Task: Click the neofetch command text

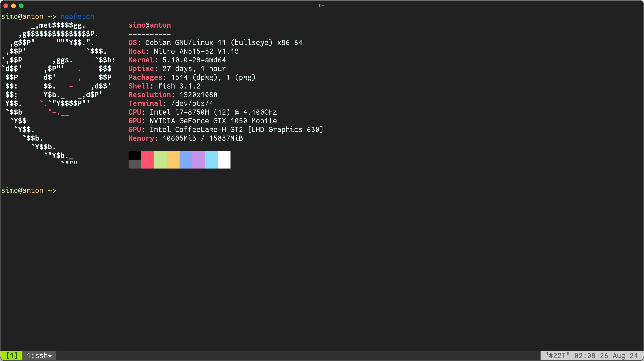Action: point(77,16)
